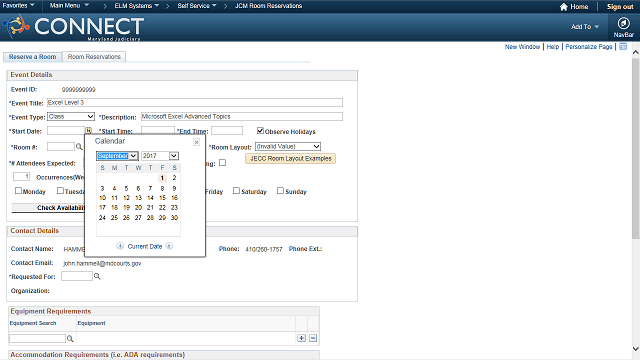Close the Calendar popup
The width and height of the screenshot is (640, 360).
196,142
